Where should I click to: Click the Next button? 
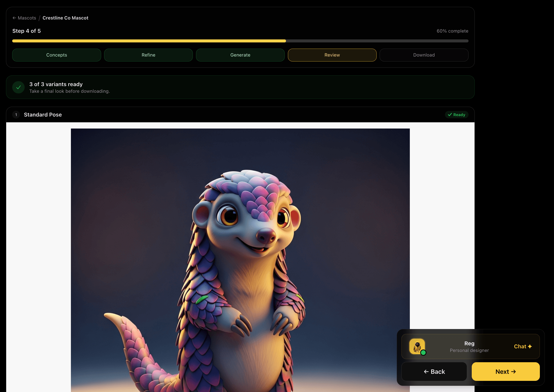coord(506,371)
